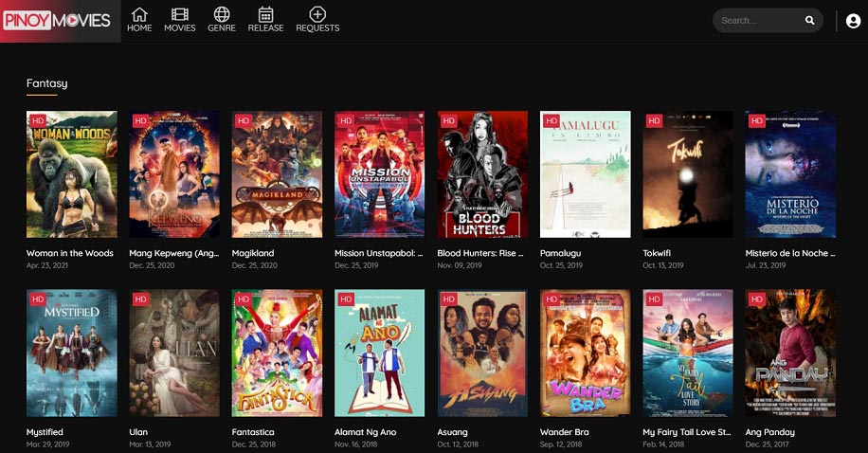Open Fantastica poster
The image size is (868, 453).
point(277,353)
